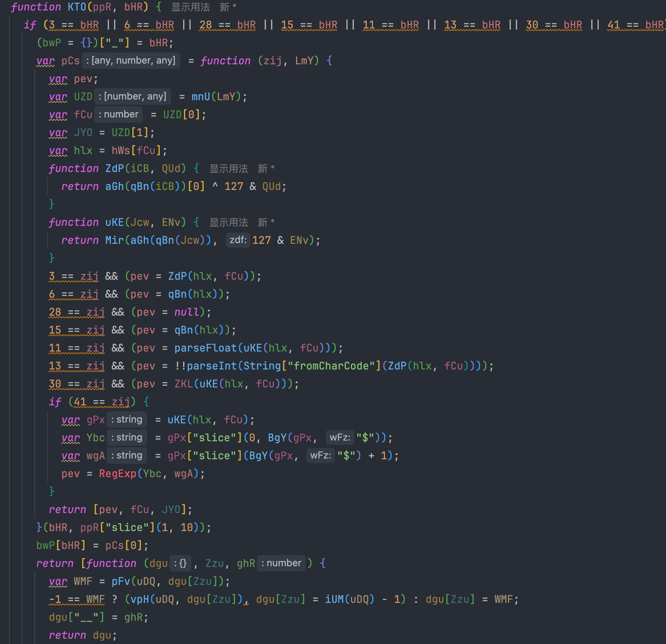The image size is (666, 644).
Task: Place cursor on the parseFloat call
Action: [x=206, y=348]
